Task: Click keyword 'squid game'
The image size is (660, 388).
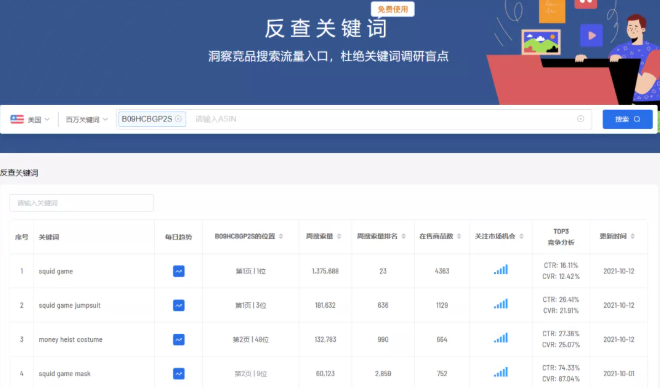Action: (56, 271)
